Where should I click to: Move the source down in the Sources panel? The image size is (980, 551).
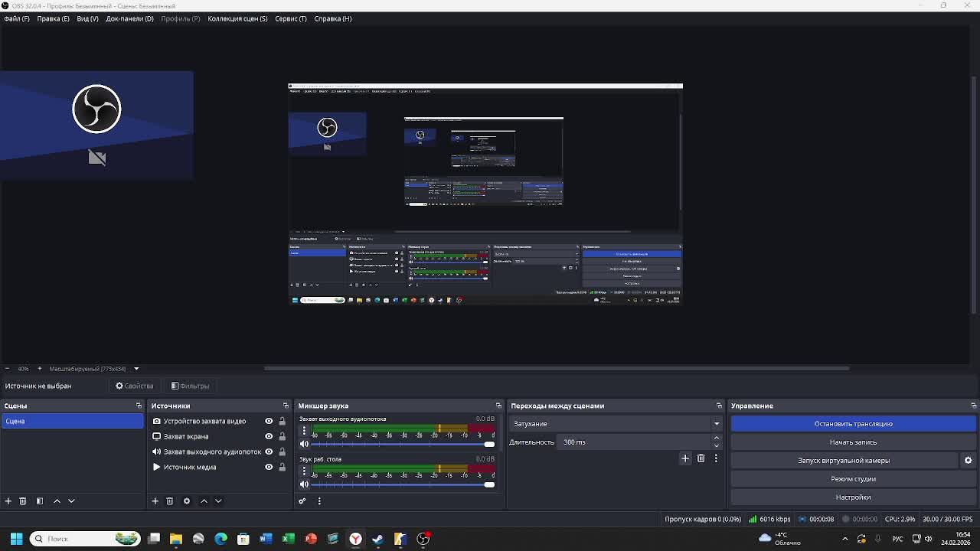218,501
